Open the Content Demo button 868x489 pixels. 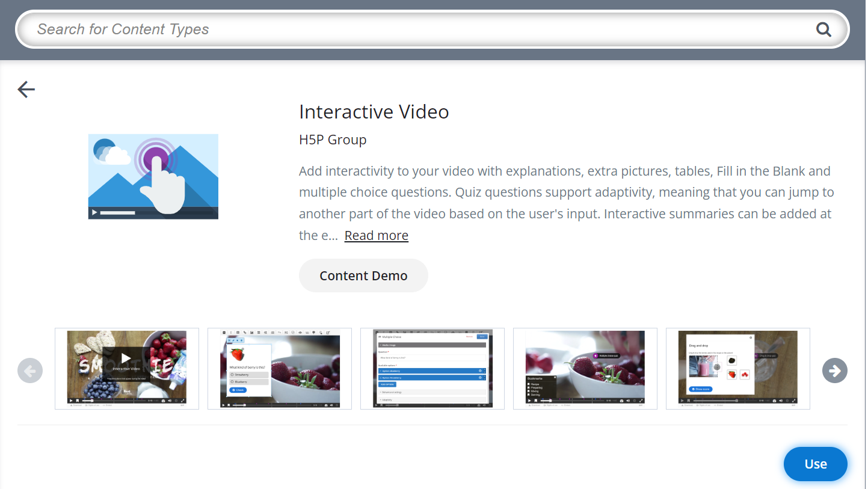(363, 275)
